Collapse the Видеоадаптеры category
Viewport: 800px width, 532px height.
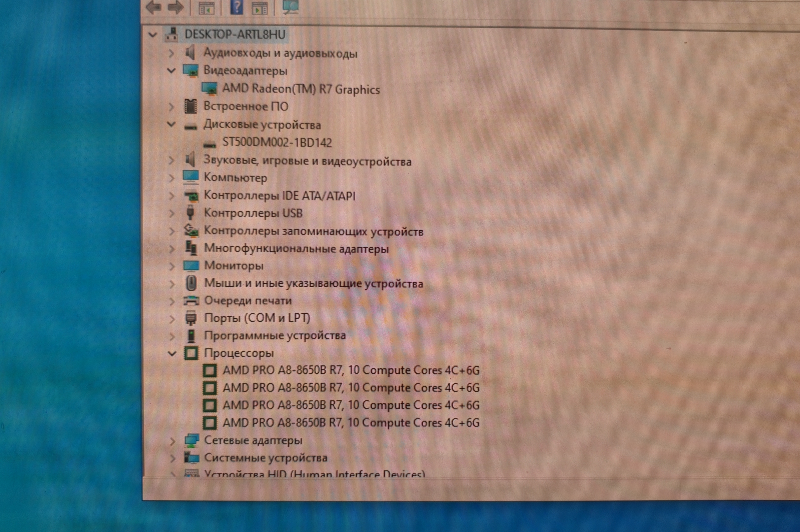coord(171,70)
